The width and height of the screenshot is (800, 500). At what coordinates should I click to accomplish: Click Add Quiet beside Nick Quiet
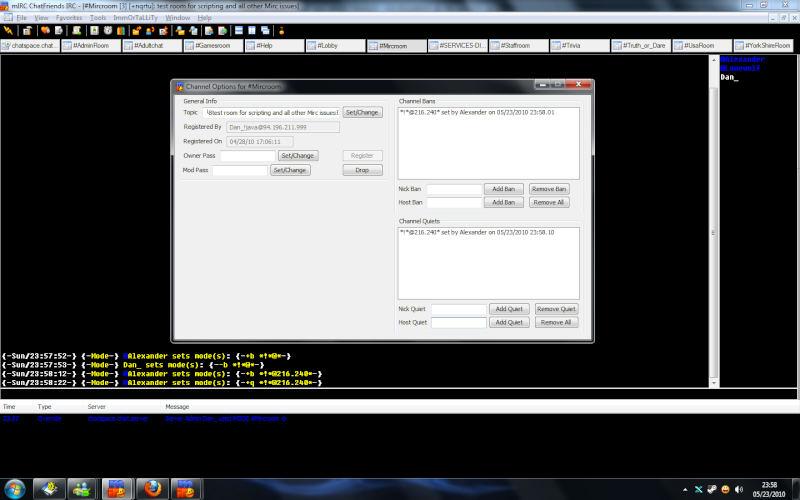tap(509, 309)
